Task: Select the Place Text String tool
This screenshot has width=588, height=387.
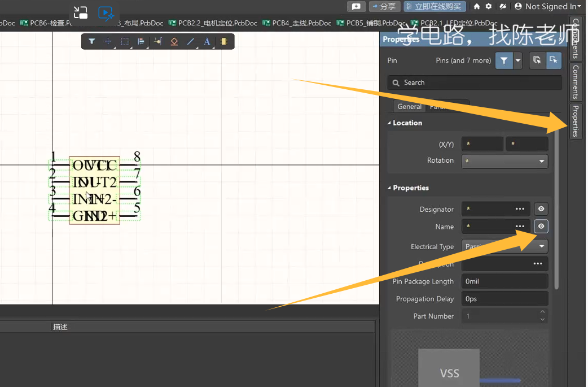Action: coord(207,41)
